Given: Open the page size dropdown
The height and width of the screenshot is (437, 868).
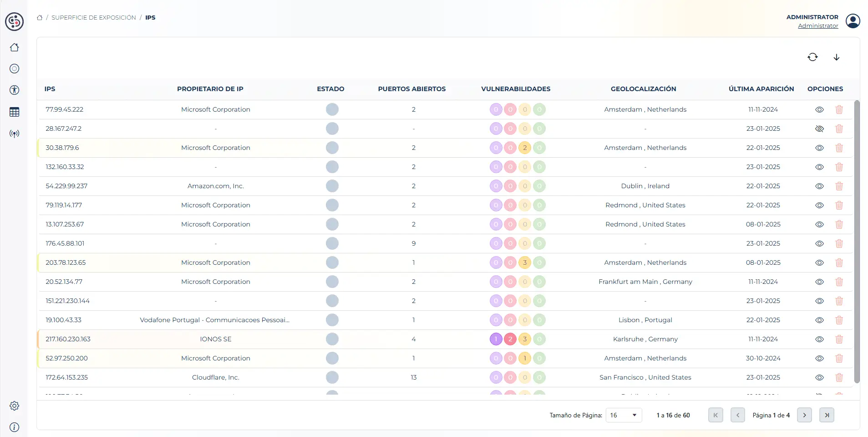Looking at the screenshot, I should [x=624, y=415].
